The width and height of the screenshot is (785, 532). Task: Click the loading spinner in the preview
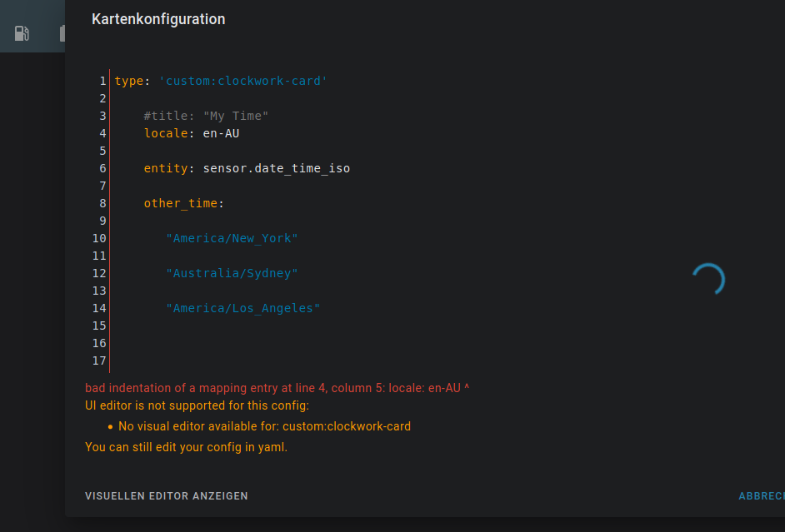pyautogui.click(x=708, y=280)
